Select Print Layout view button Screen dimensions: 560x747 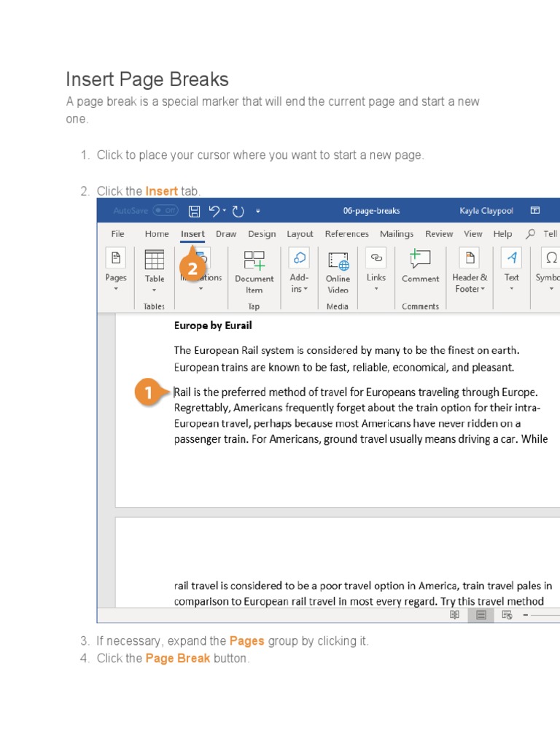(x=481, y=615)
